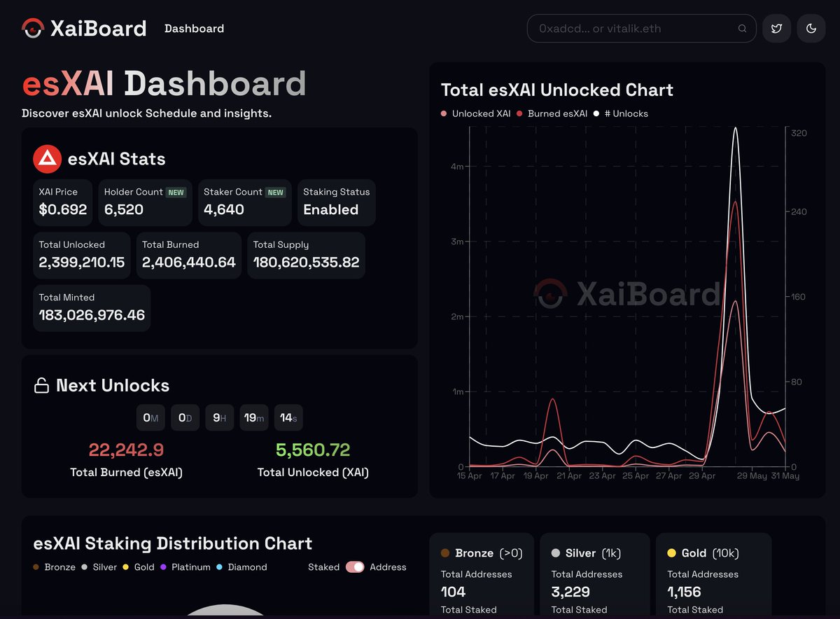Click the 29 May axis label
Viewport: 840px width, 619px height.
tap(752, 476)
